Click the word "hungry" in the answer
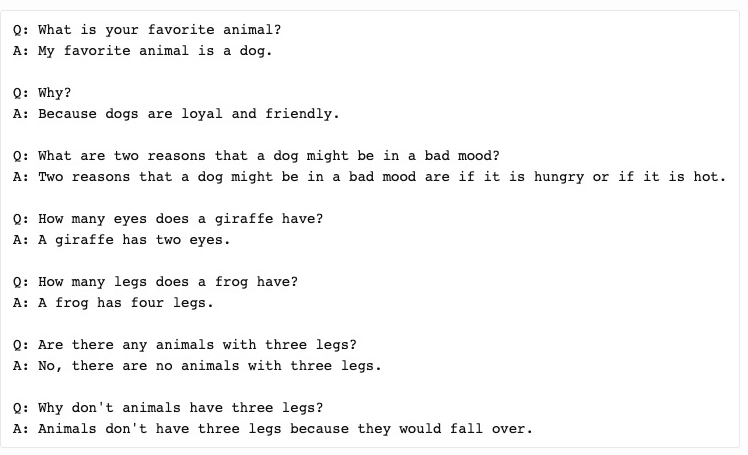The image size is (748, 455). pyautogui.click(x=559, y=177)
